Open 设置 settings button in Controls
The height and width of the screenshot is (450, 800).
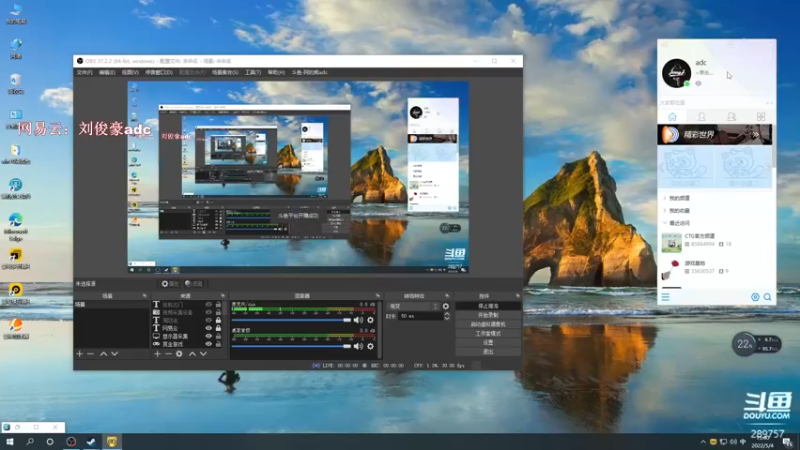(488, 342)
